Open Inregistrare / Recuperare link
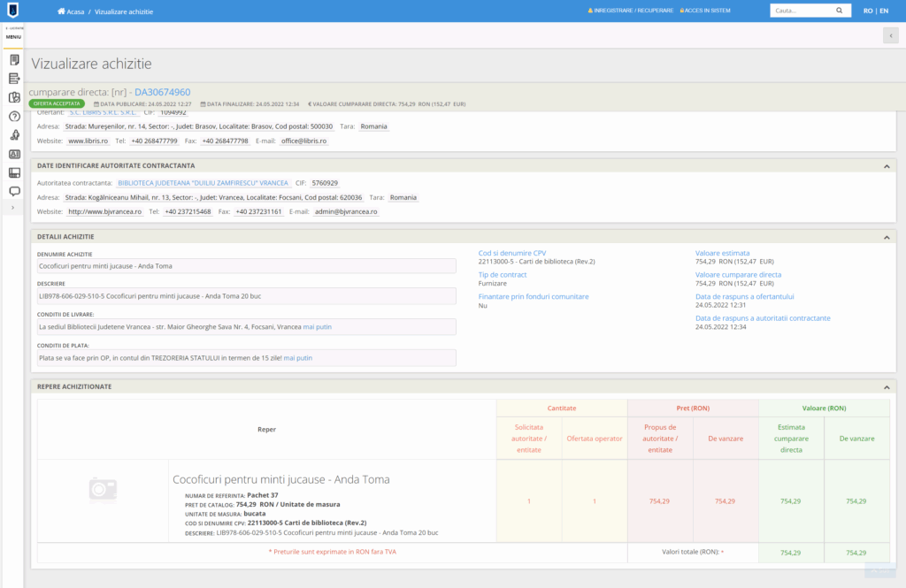The height and width of the screenshot is (588, 906). click(x=630, y=11)
